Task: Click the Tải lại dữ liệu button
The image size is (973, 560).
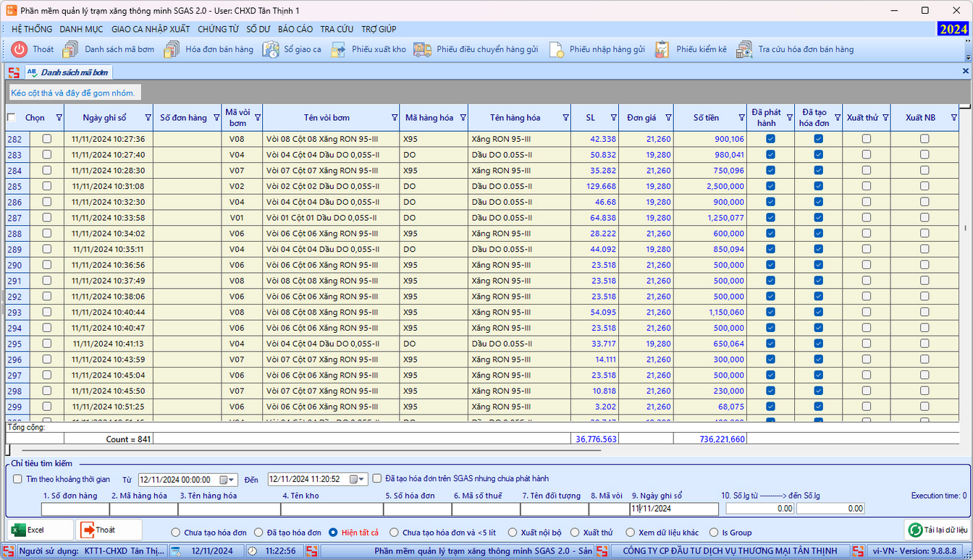Action: click(938, 530)
